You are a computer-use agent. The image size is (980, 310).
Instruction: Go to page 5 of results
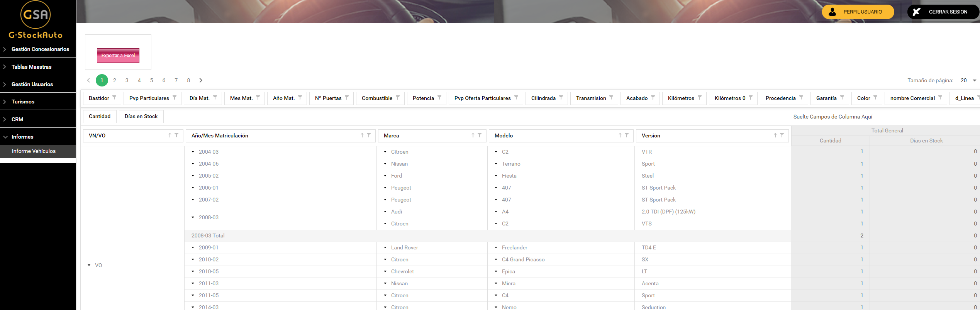pyautogui.click(x=151, y=80)
